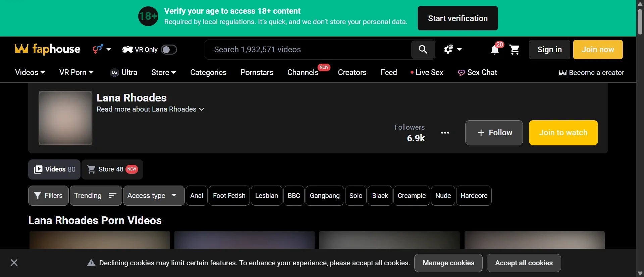The height and width of the screenshot is (277, 644).
Task: Open the Videos dropdown menu
Action: [x=30, y=72]
